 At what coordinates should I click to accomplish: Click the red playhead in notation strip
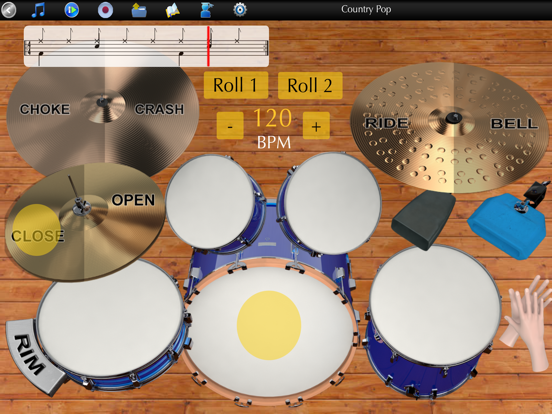[x=208, y=46]
